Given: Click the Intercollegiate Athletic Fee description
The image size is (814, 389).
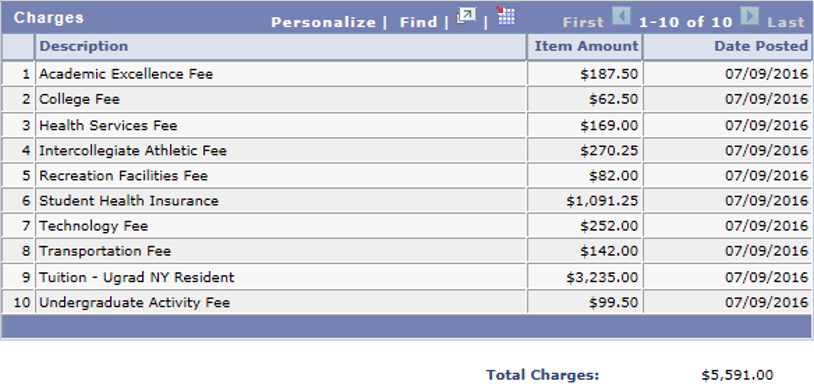Looking at the screenshot, I should 133,151.
